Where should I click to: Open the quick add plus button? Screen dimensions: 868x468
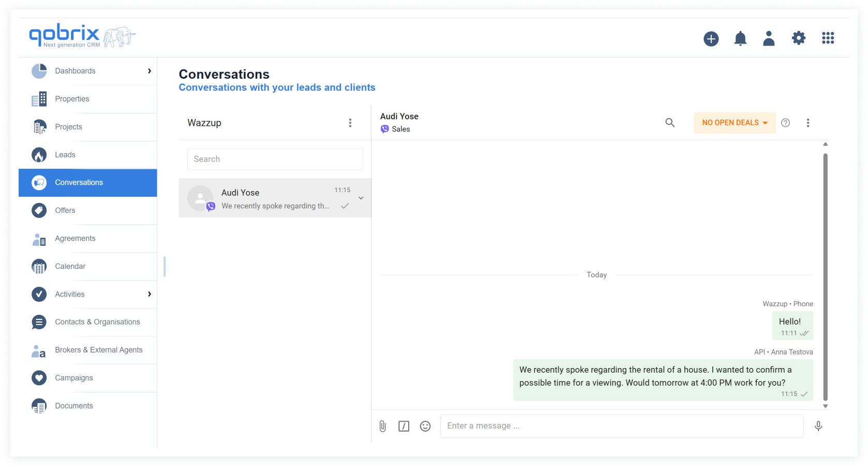tap(711, 38)
